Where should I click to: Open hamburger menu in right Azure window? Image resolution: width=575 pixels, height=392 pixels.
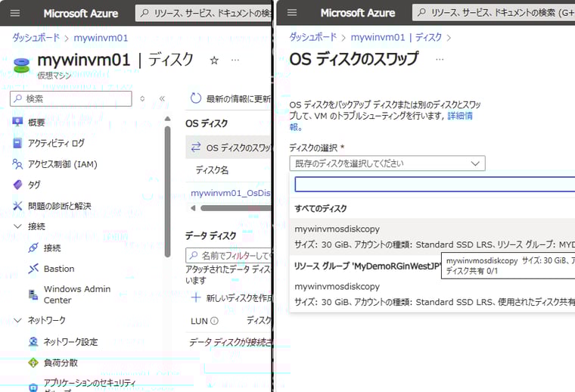[x=292, y=12]
